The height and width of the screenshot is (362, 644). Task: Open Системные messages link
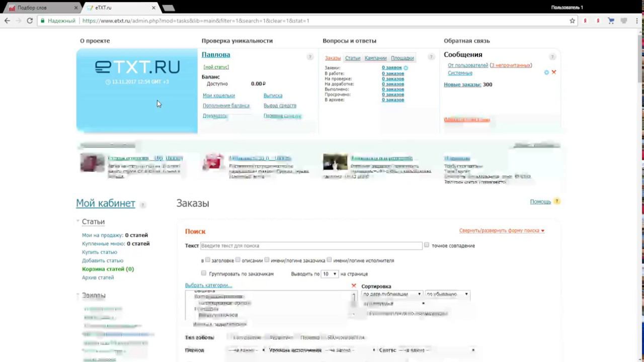(460, 73)
